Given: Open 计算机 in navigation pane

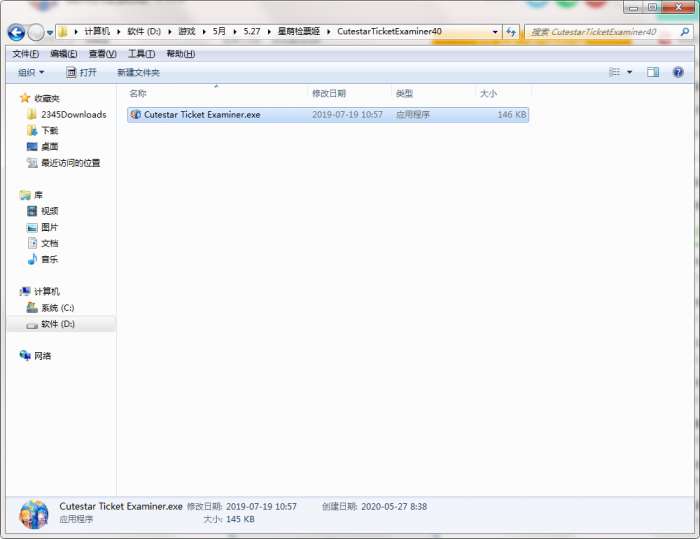Looking at the screenshot, I should click(x=47, y=292).
